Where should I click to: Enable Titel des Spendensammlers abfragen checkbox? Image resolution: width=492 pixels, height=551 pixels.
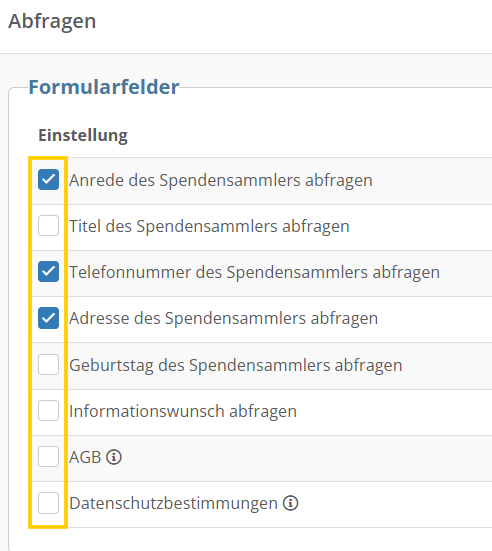point(48,226)
